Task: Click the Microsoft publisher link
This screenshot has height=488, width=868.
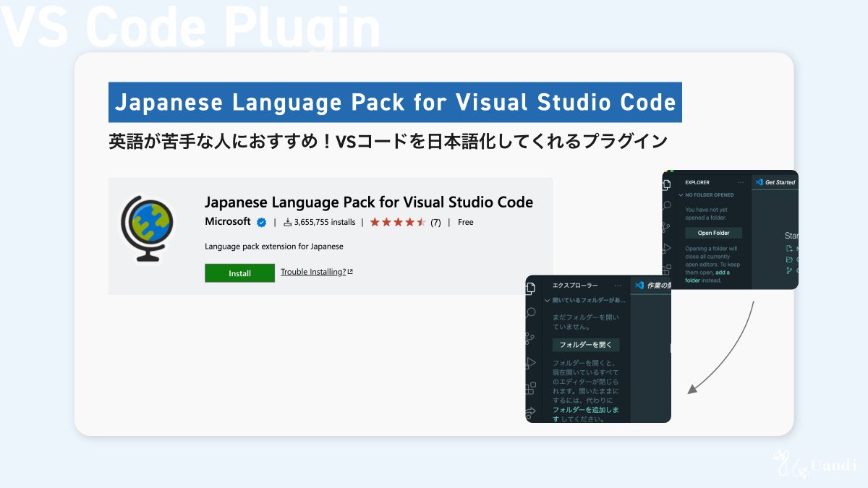Action: pyautogui.click(x=228, y=221)
